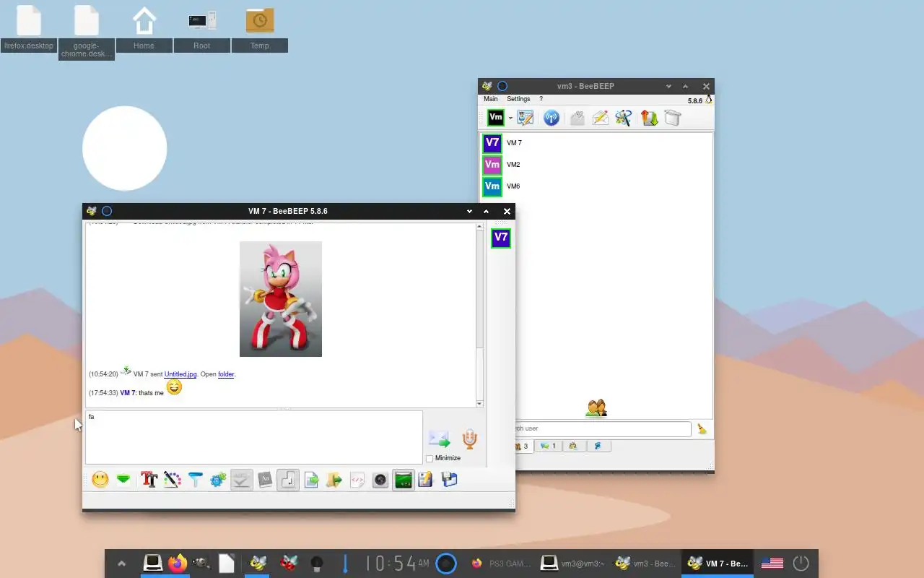Click the blue floppy save chat icon
Screen dimensions: 924x578
point(449,480)
